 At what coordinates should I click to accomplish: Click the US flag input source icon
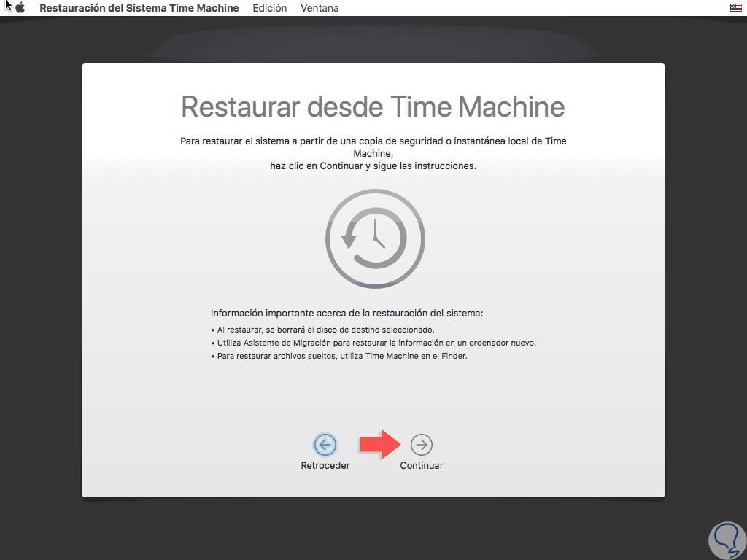(735, 7)
